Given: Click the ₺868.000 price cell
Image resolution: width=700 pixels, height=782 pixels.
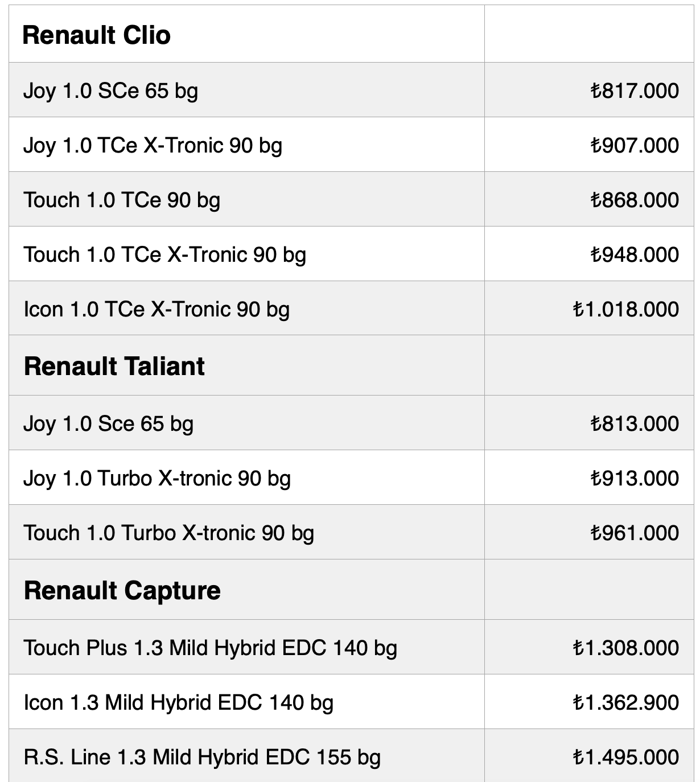Looking at the screenshot, I should coord(634,200).
